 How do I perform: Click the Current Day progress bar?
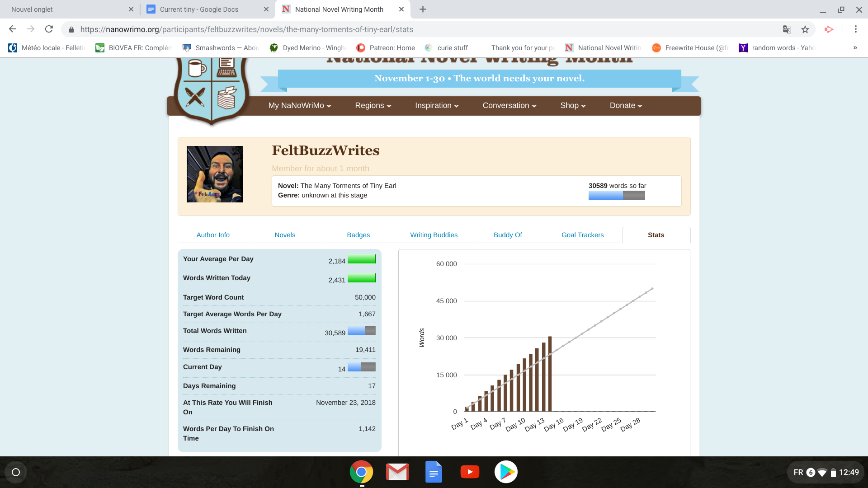(x=362, y=367)
